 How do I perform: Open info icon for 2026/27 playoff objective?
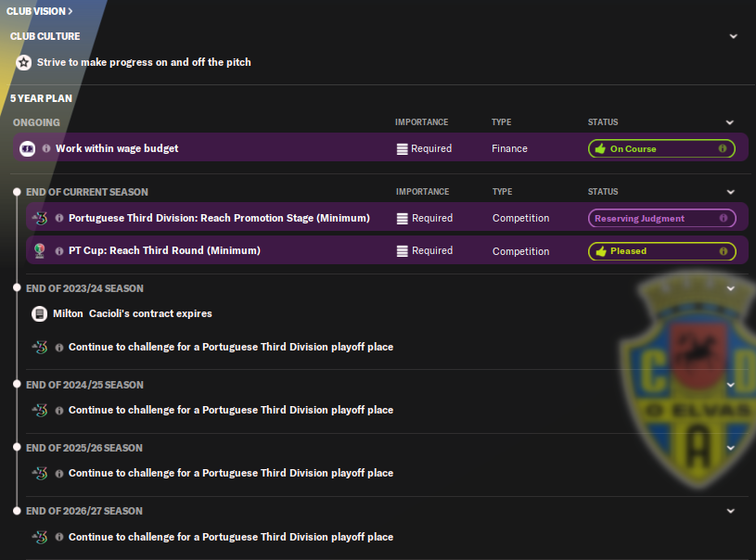click(59, 537)
